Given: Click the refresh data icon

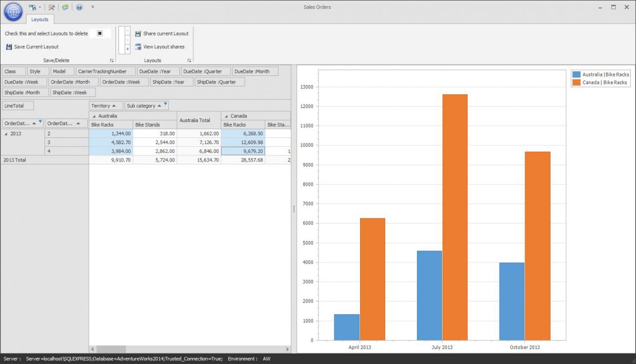Looking at the screenshot, I should [x=65, y=7].
